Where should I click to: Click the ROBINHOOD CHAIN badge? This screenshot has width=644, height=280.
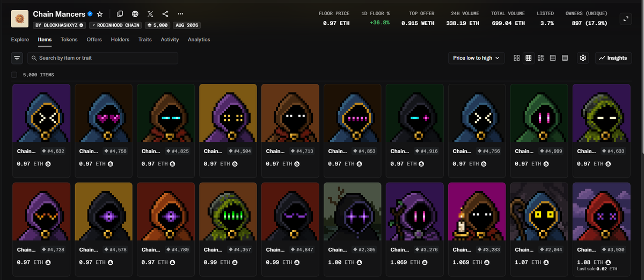pyautogui.click(x=116, y=25)
